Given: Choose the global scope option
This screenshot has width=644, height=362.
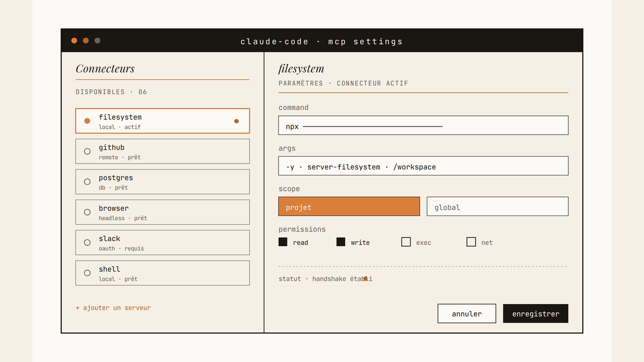Looking at the screenshot, I should 497,206.
